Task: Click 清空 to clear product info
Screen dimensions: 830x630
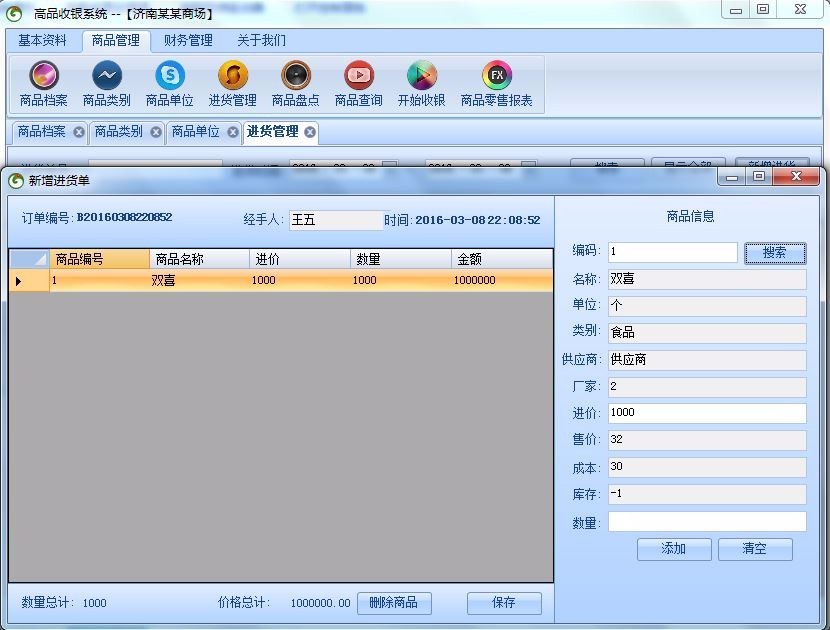Action: click(755, 549)
